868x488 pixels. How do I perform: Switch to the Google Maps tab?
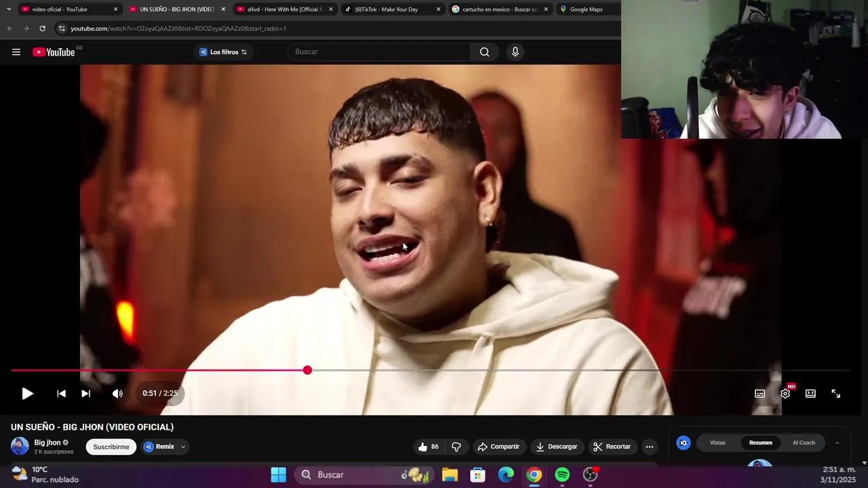tap(587, 9)
